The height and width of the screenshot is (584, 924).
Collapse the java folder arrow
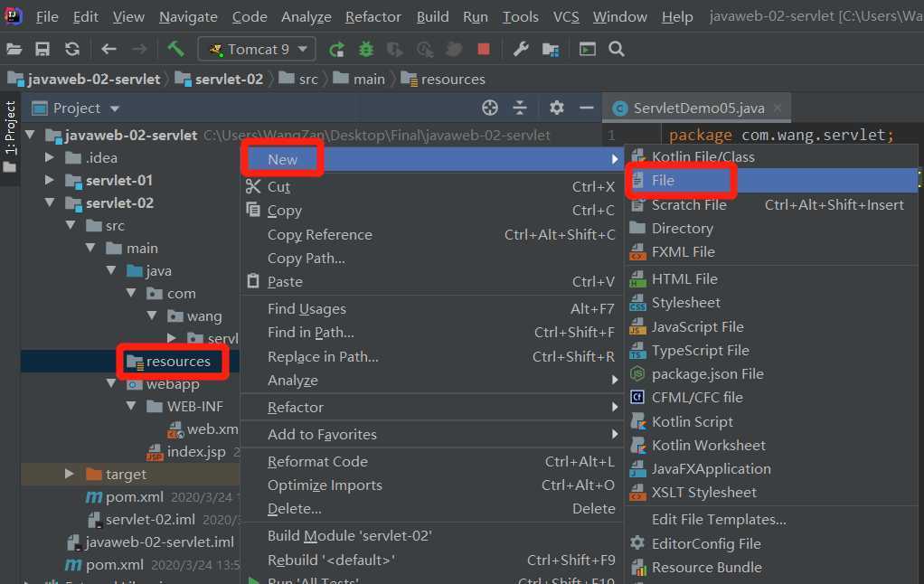click(x=111, y=270)
